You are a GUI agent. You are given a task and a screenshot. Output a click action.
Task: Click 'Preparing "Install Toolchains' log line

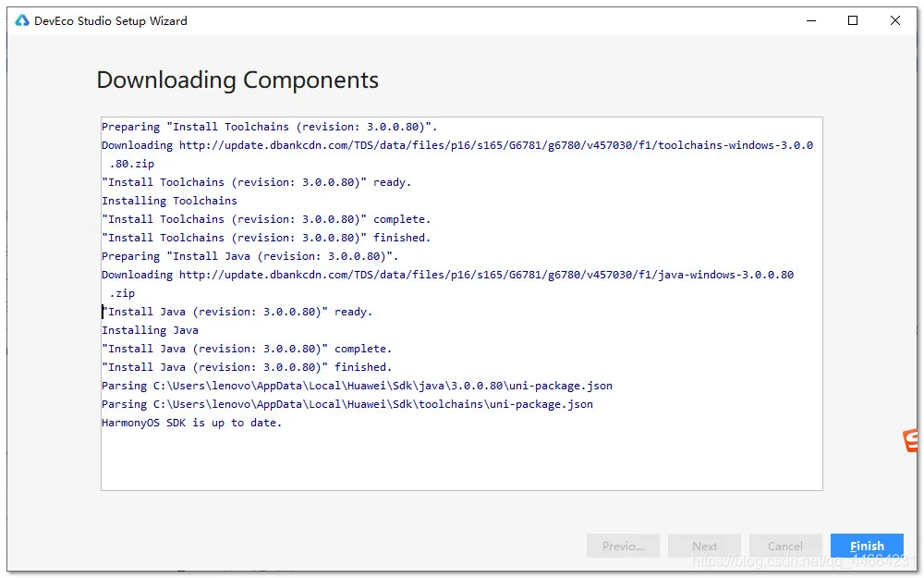(269, 126)
